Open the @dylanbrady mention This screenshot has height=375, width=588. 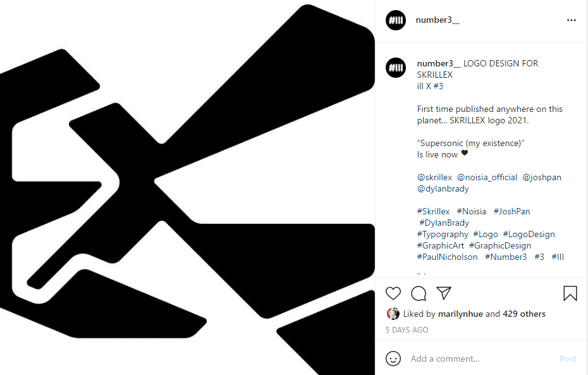pos(443,188)
